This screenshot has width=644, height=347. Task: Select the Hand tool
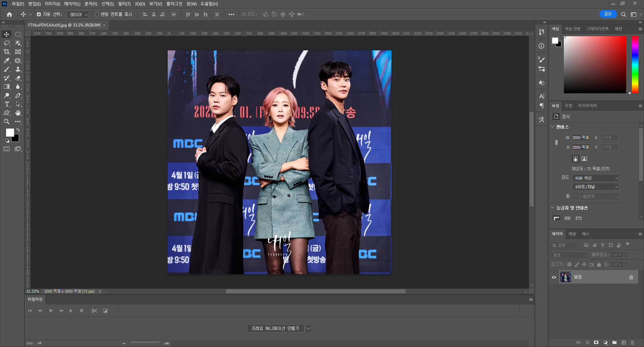click(x=18, y=113)
